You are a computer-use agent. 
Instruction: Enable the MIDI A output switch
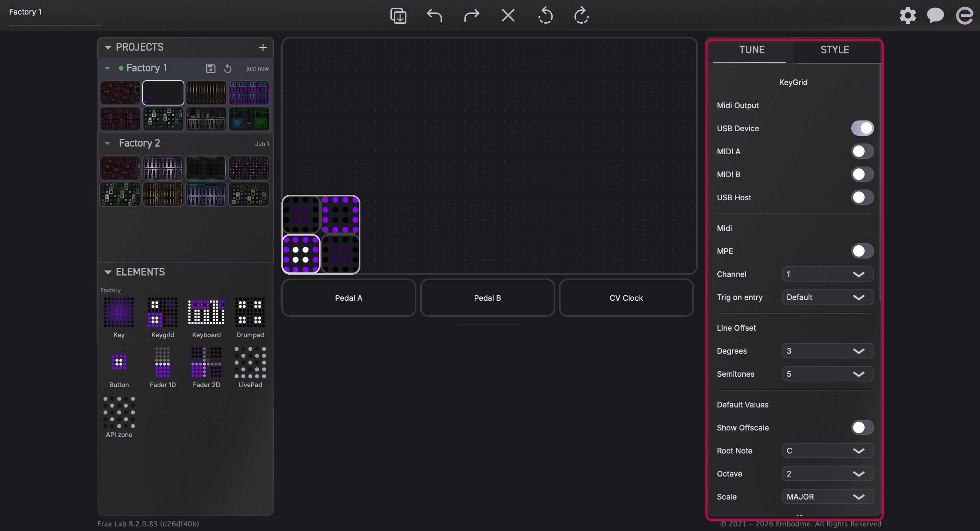(862, 151)
